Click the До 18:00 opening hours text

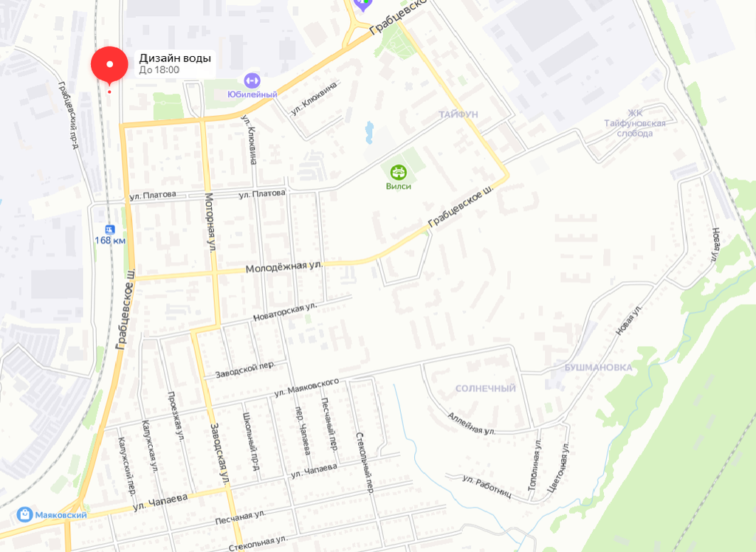click(x=159, y=70)
